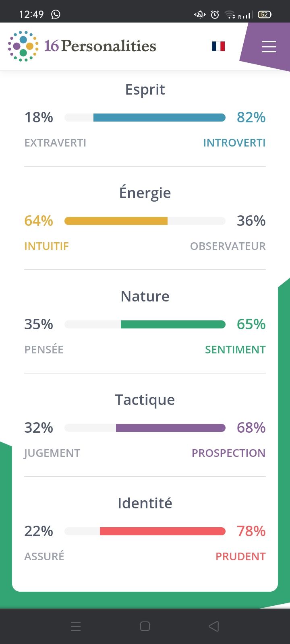Select the INTROVERTI label
This screenshot has height=644, width=290.
[234, 143]
